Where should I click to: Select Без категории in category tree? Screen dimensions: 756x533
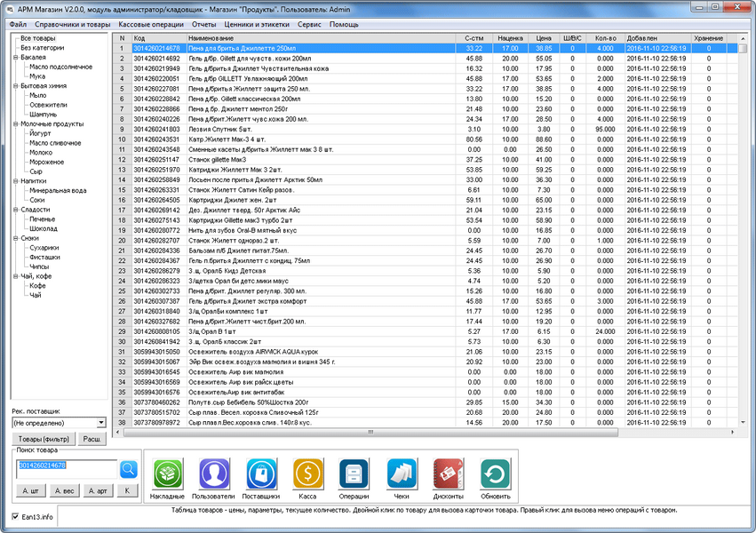(x=42, y=48)
